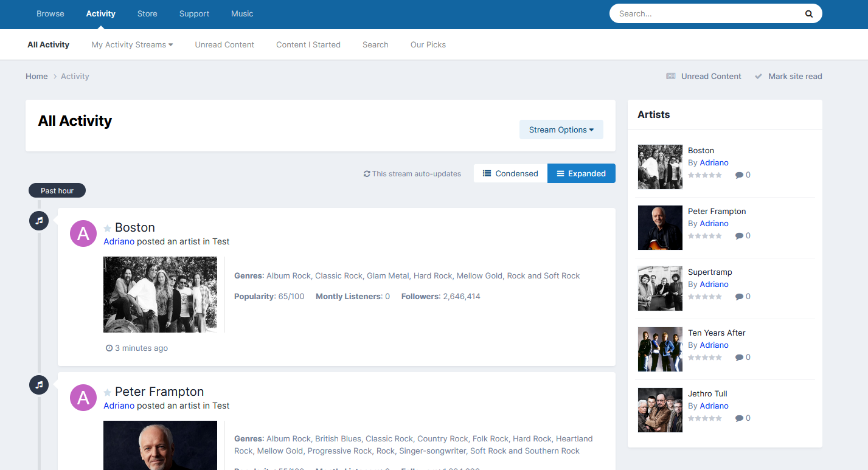This screenshot has width=868, height=470.
Task: Click Adriano's avatar on the Boston post
Action: pos(83,233)
